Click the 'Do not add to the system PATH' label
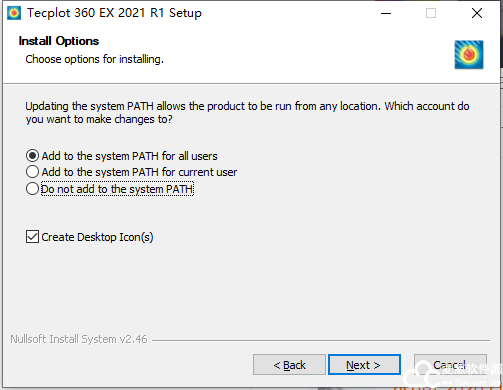 tap(117, 189)
